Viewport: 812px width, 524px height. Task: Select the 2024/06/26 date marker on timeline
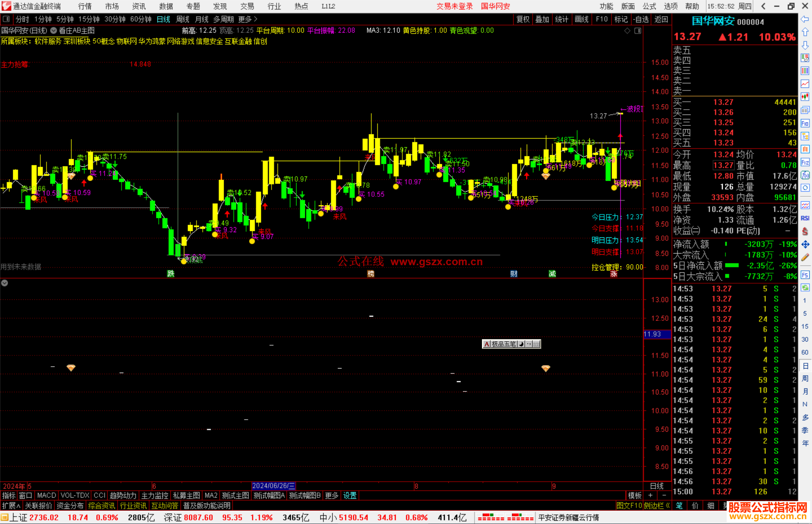273,486
